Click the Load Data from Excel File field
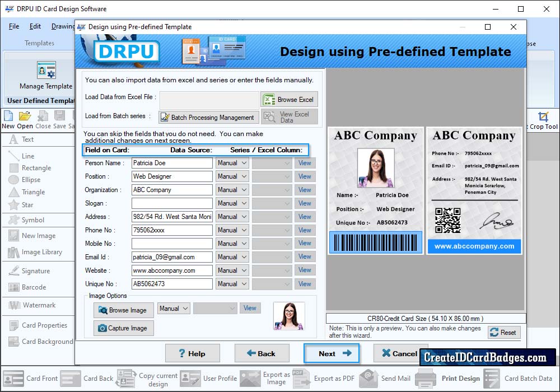The height and width of the screenshot is (392, 560). [x=209, y=100]
